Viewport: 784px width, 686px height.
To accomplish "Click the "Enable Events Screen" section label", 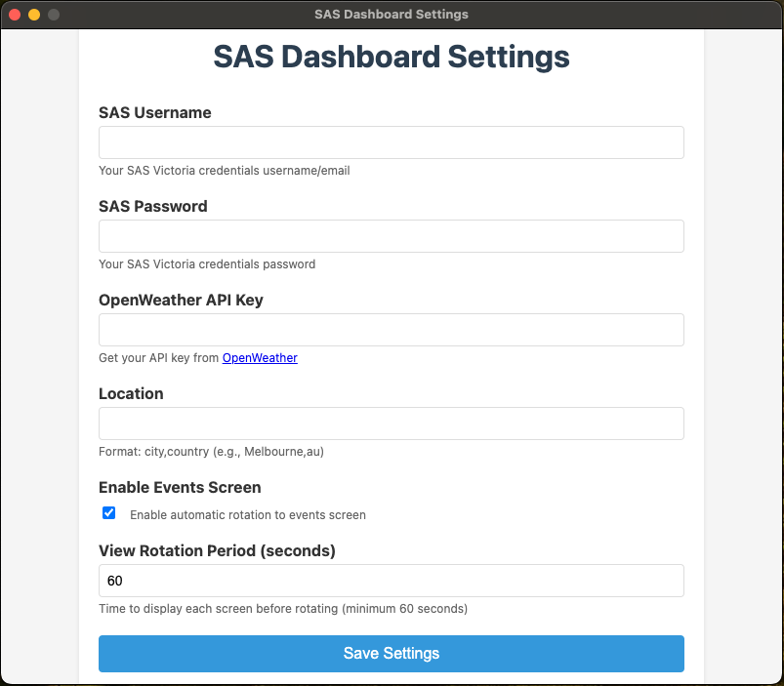I will 180,488.
